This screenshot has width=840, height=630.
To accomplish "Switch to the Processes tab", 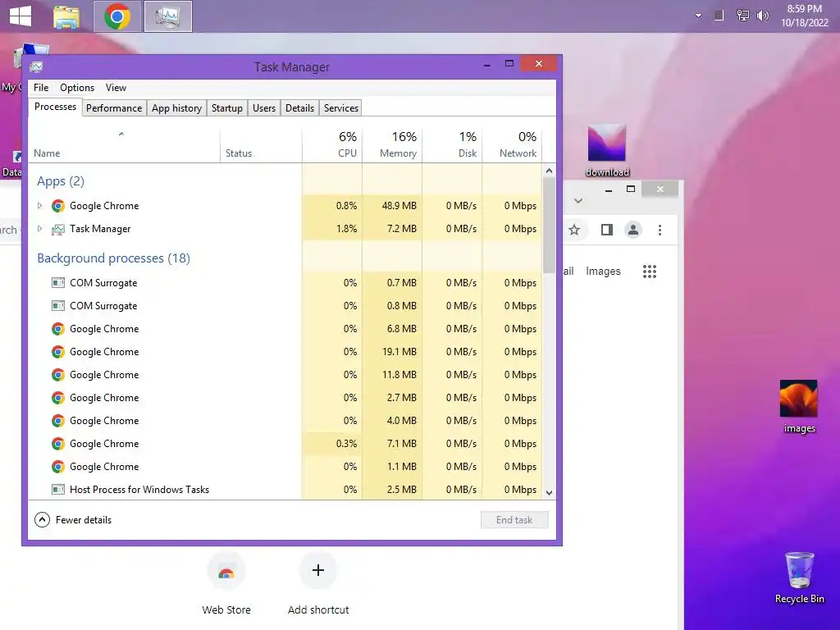I will pos(55,107).
